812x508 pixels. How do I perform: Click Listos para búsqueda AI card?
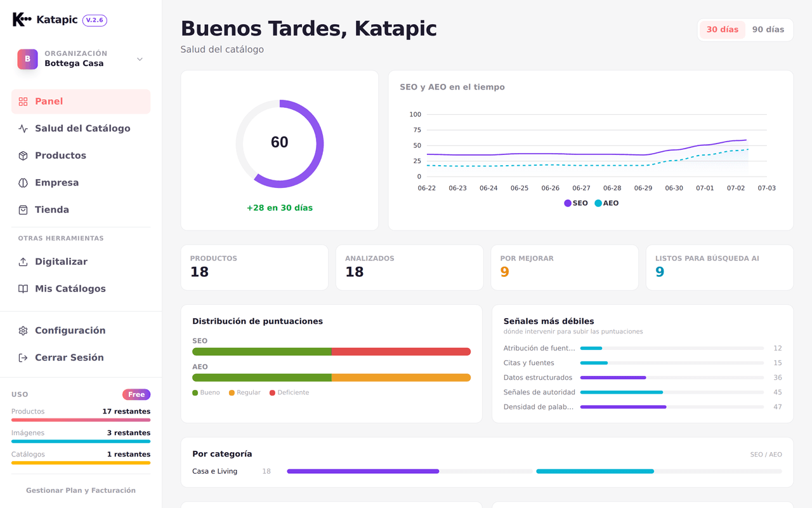tap(720, 268)
